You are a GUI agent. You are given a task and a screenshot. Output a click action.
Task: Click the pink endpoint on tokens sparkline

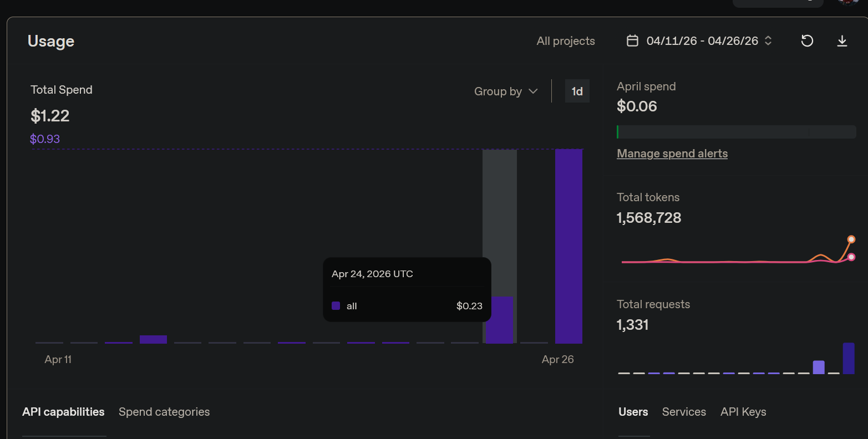851,257
